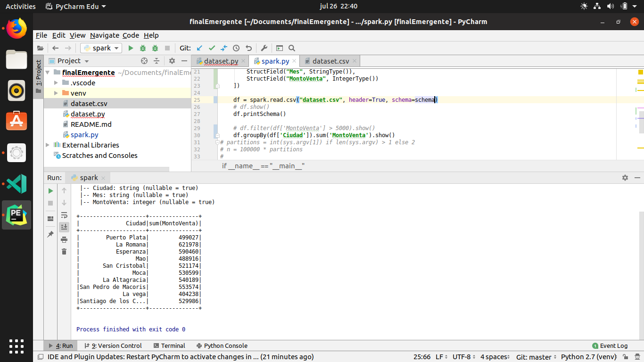644x362 pixels.
Task: Pin the Run tool window tab
Action: tap(50, 234)
